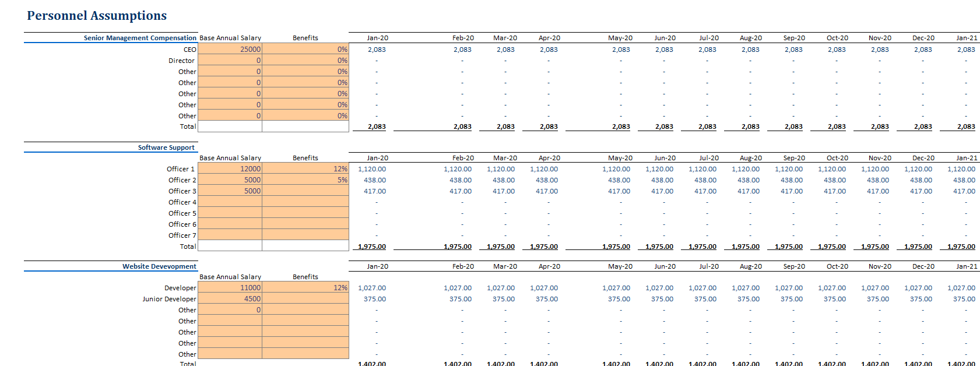The height and width of the screenshot is (366, 980).
Task: Select the Junior Developer row label
Action: pyautogui.click(x=169, y=299)
